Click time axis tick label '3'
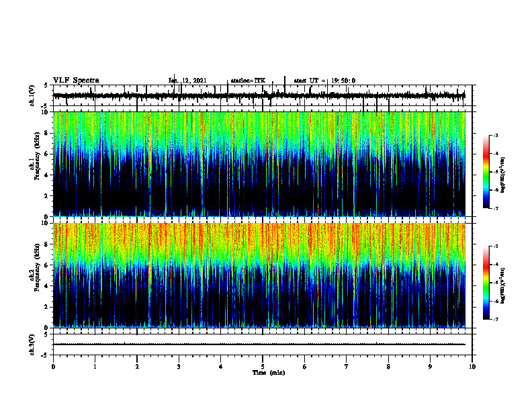This screenshot has height=411, width=532. click(179, 367)
